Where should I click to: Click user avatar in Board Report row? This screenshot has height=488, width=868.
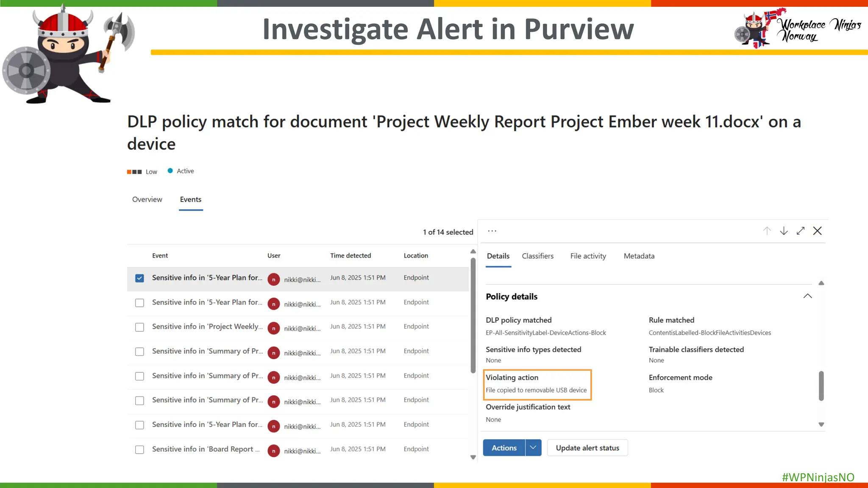pos(274,451)
